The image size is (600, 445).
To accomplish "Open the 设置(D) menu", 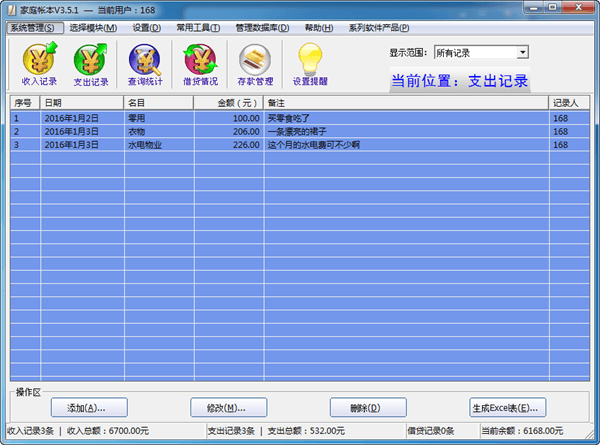I will [x=147, y=28].
